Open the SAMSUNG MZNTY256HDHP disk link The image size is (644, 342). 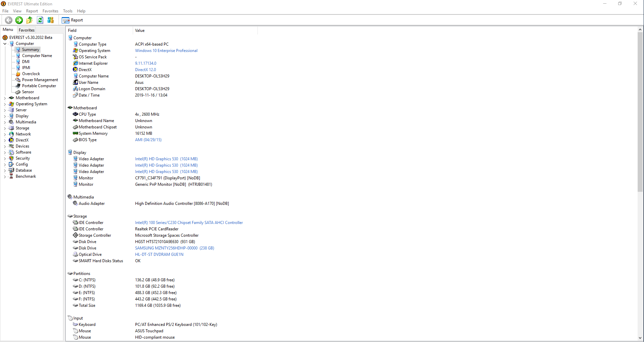174,248
